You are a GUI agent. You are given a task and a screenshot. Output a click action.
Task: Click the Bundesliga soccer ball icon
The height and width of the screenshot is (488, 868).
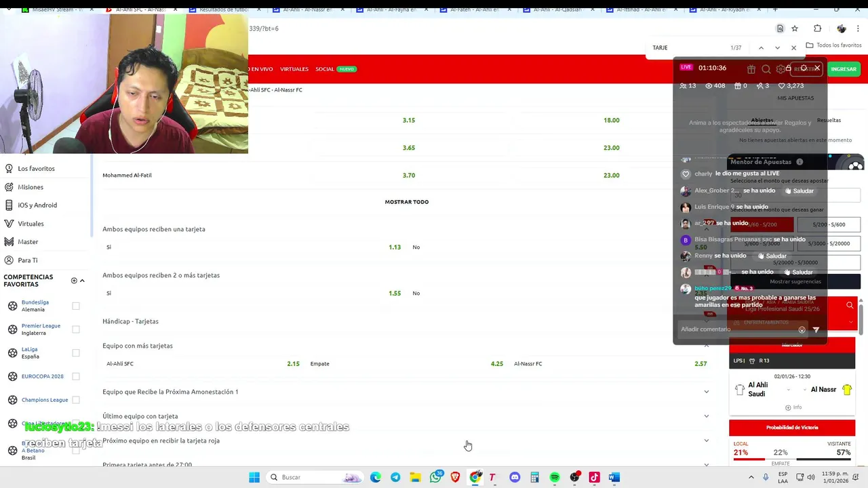(12, 306)
